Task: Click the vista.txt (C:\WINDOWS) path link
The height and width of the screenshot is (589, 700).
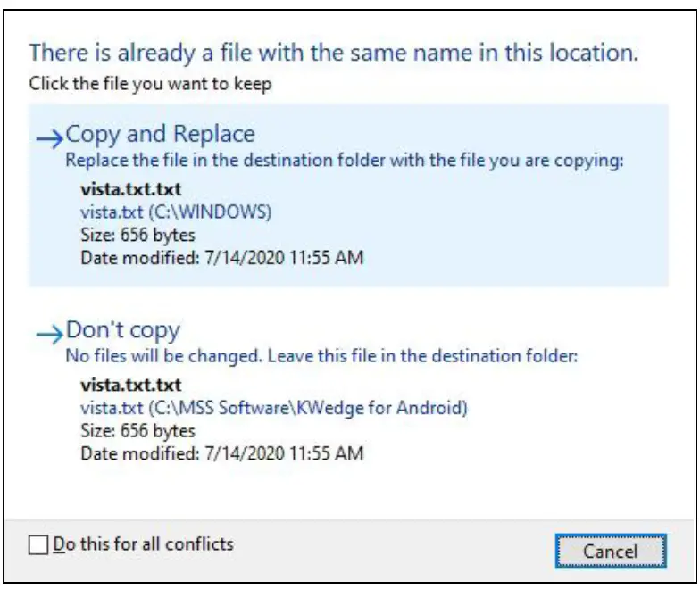Action: click(x=175, y=212)
